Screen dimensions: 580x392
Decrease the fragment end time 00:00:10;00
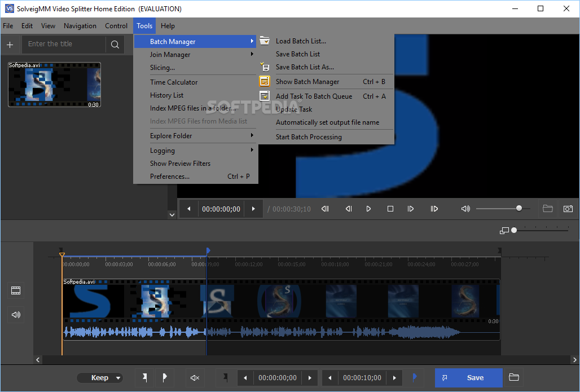click(x=330, y=377)
